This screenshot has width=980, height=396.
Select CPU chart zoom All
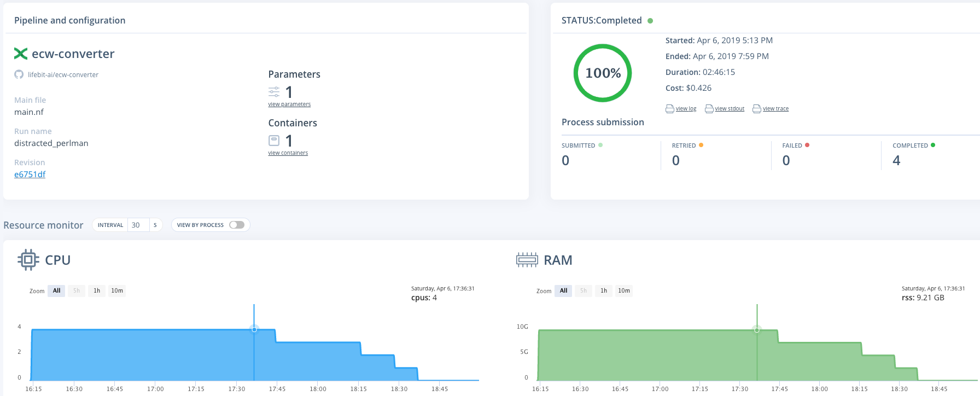tap(56, 291)
